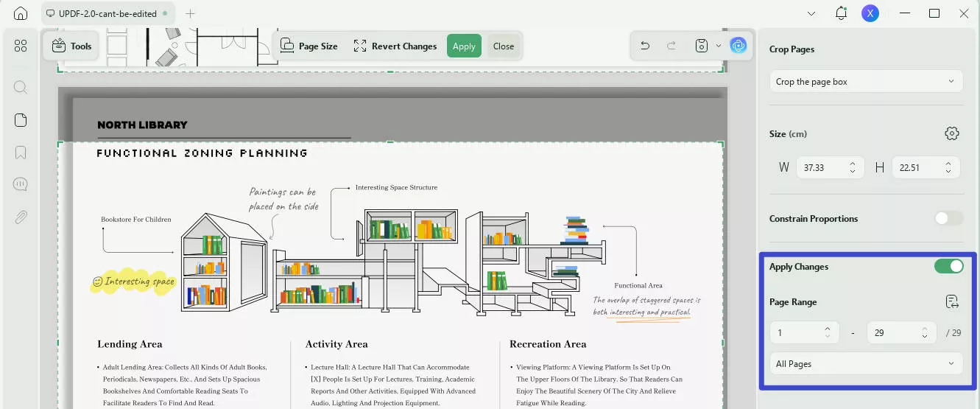Open the page panel icon in sidebar
This screenshot has height=409, width=980.
click(x=21, y=120)
